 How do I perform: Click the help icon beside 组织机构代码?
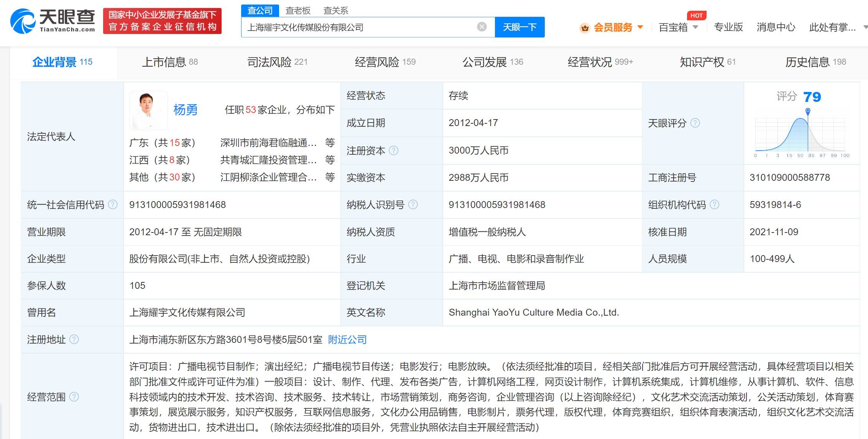[x=715, y=205]
